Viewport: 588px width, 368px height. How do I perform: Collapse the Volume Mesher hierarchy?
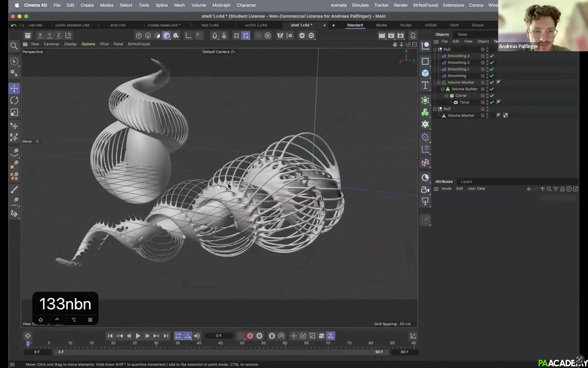[439, 83]
